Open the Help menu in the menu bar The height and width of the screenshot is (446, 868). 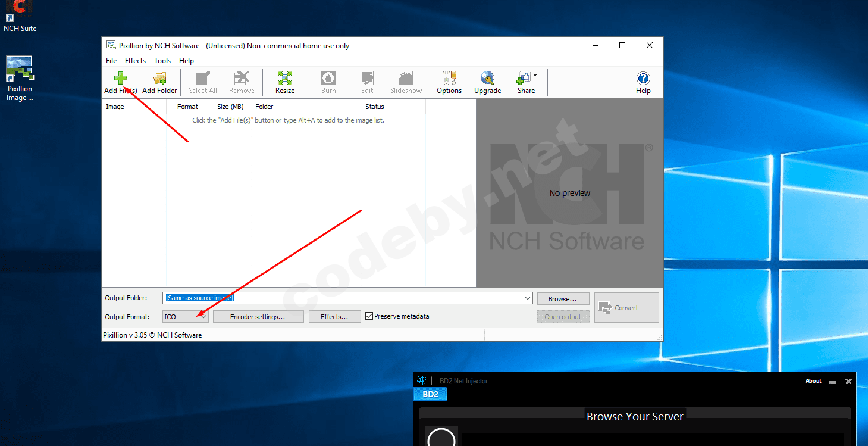186,61
